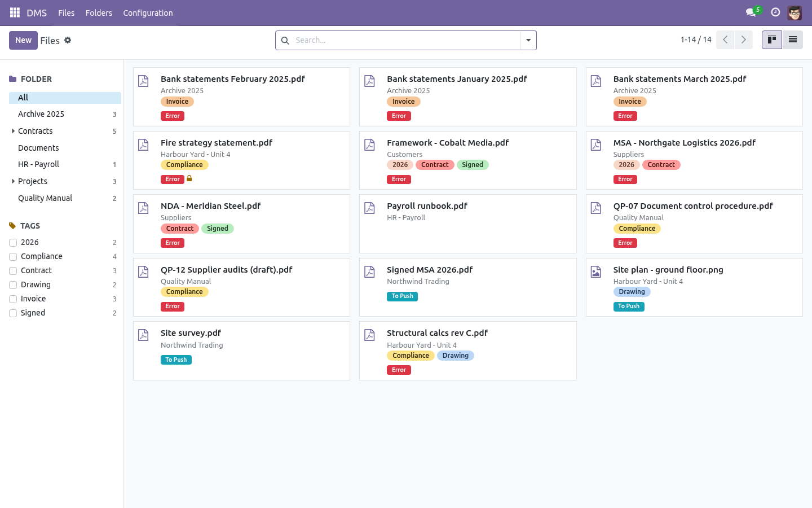Click the PDF icon of Payroll runbook.pdf
This screenshot has height=508, width=812.
coord(369,208)
